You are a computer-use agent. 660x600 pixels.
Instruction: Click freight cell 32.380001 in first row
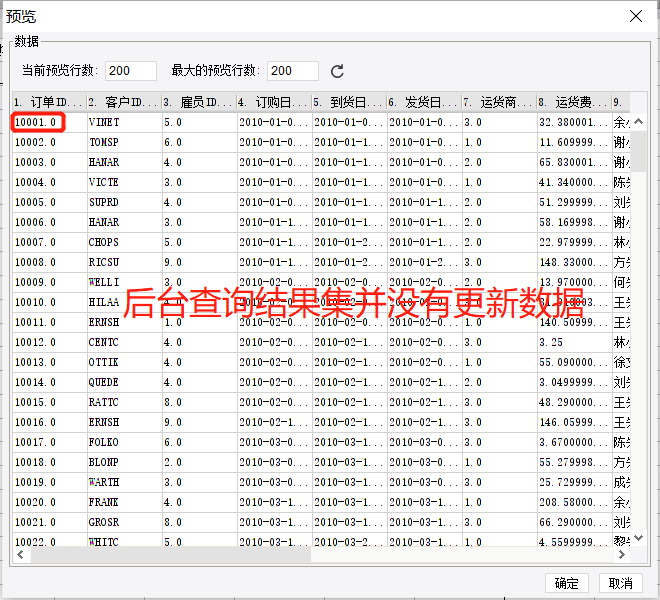pyautogui.click(x=574, y=123)
